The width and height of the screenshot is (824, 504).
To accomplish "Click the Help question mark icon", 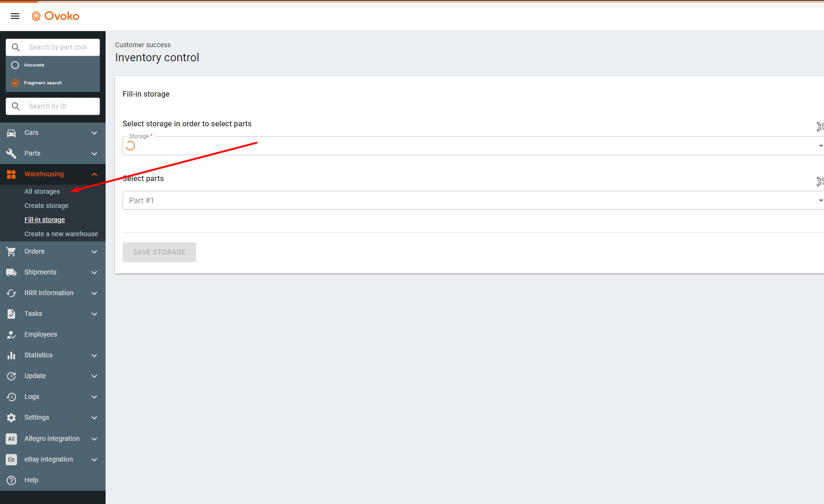I will coord(11,480).
